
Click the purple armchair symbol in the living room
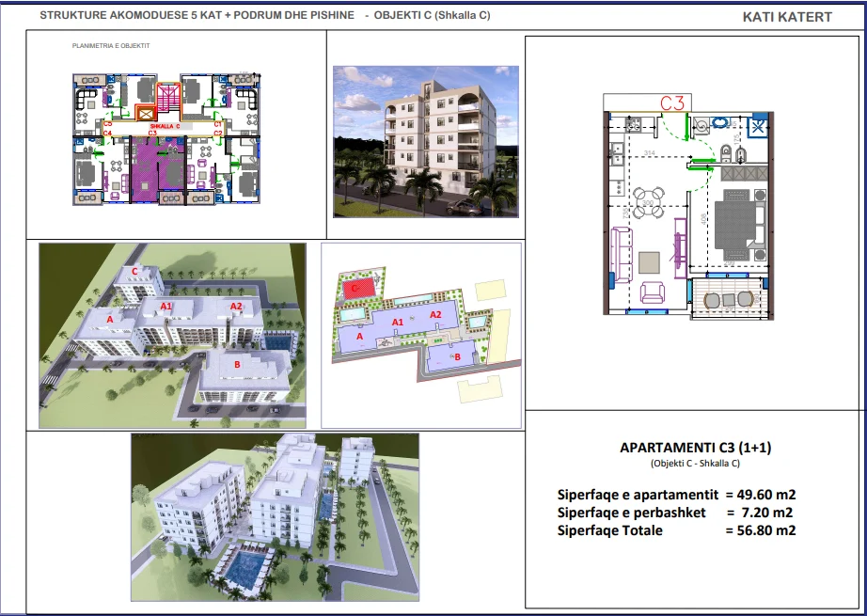(x=653, y=292)
